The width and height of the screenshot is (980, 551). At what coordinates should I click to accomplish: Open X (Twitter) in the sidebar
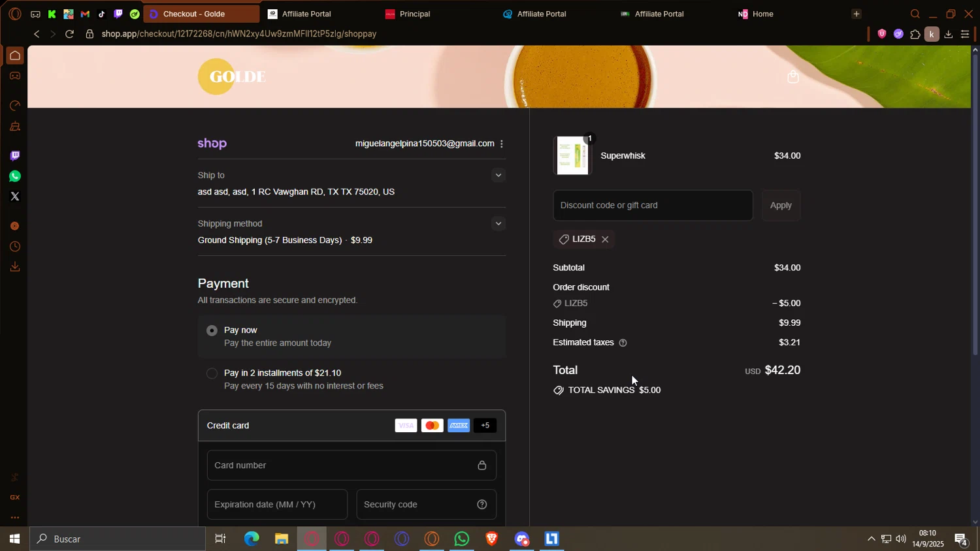(x=14, y=197)
